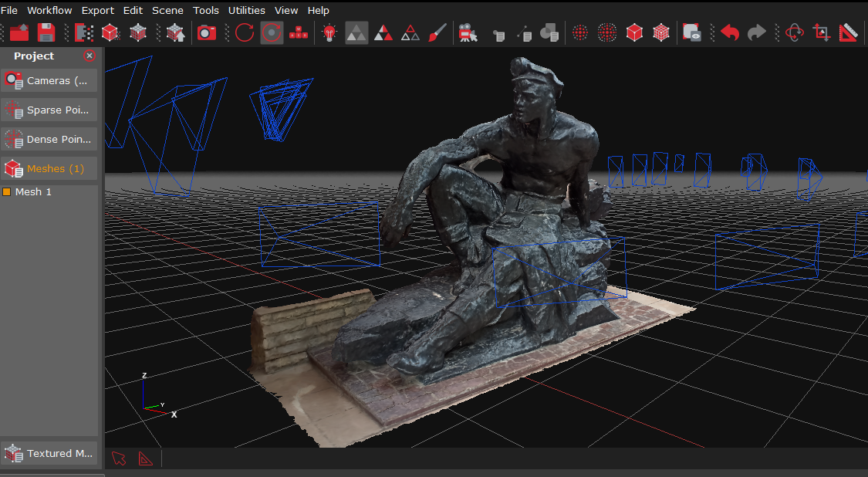Select the arrow pointer tool below viewport
The height and width of the screenshot is (477, 868).
click(x=119, y=458)
